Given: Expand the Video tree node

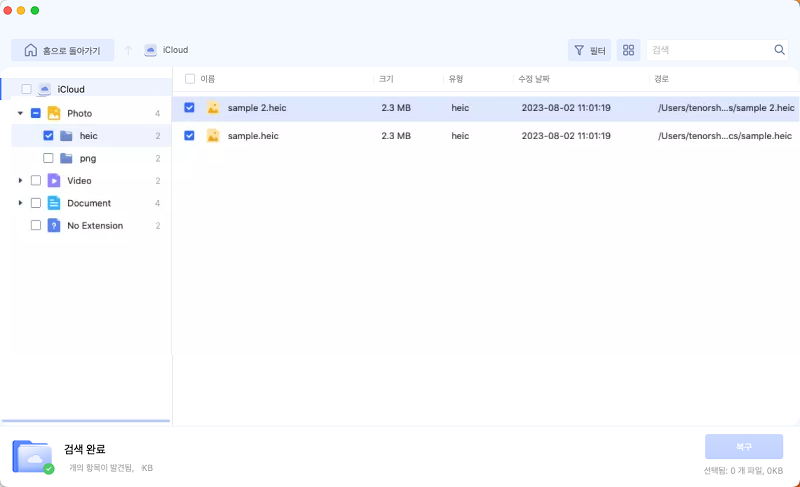Looking at the screenshot, I should click(20, 181).
